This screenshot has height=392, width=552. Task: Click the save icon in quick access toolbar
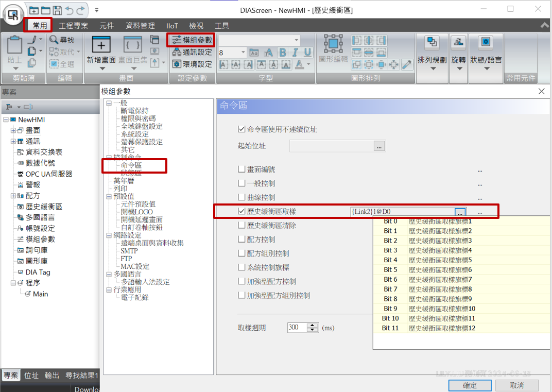point(57,10)
